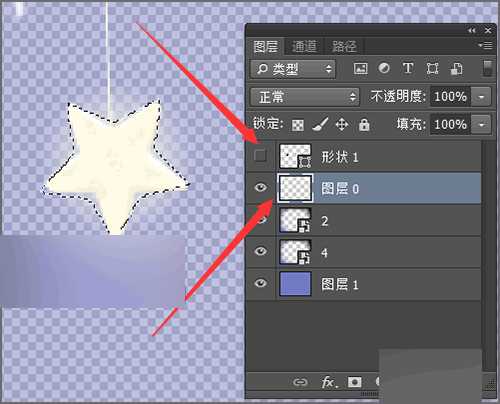
Task: Click the type layer filter icon
Action: 408,68
